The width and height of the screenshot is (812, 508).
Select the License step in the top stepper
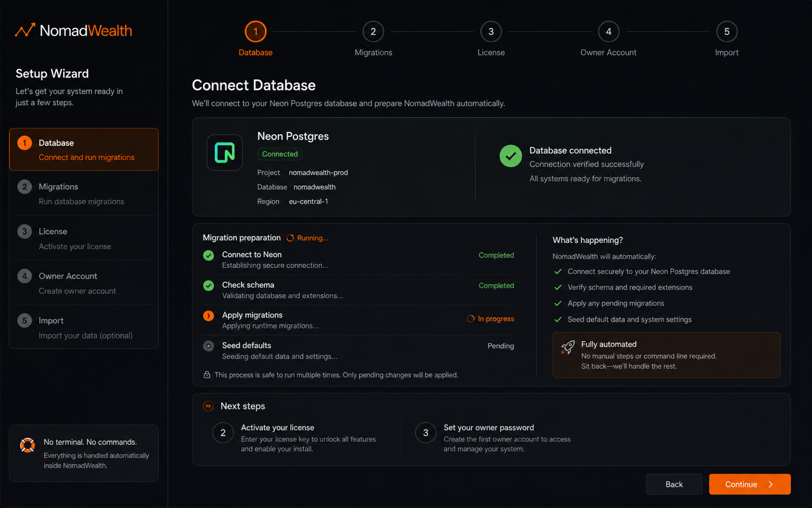click(491, 38)
